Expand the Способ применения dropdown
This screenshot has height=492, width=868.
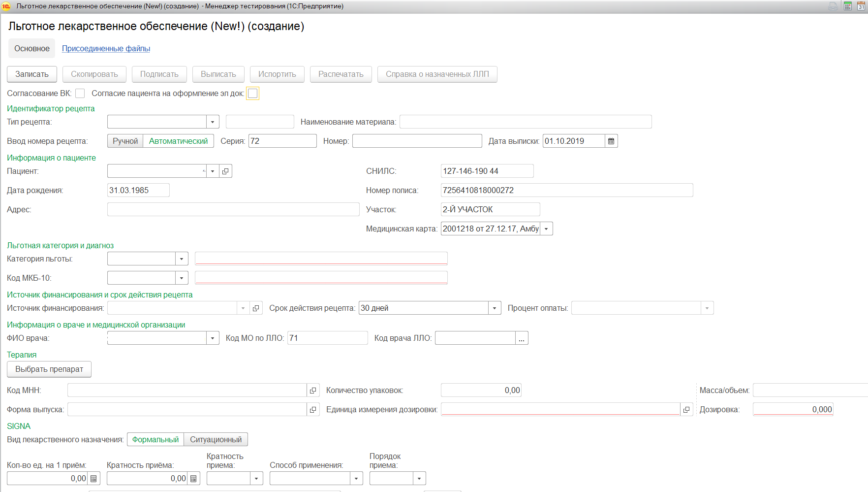coord(356,478)
